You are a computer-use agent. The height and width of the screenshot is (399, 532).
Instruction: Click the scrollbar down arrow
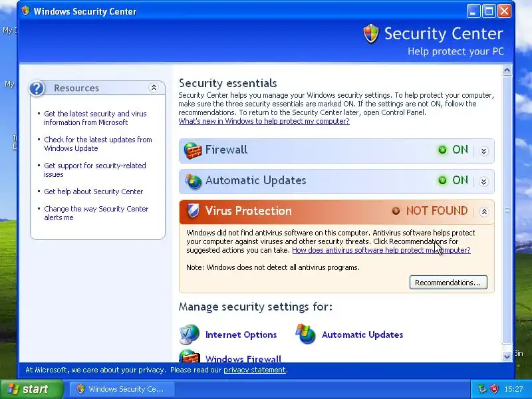[x=507, y=356]
